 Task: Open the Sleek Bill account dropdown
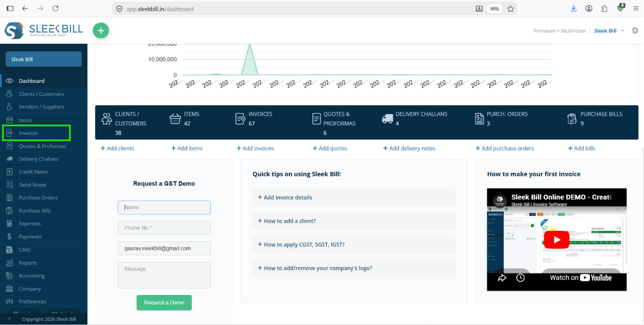[609, 31]
